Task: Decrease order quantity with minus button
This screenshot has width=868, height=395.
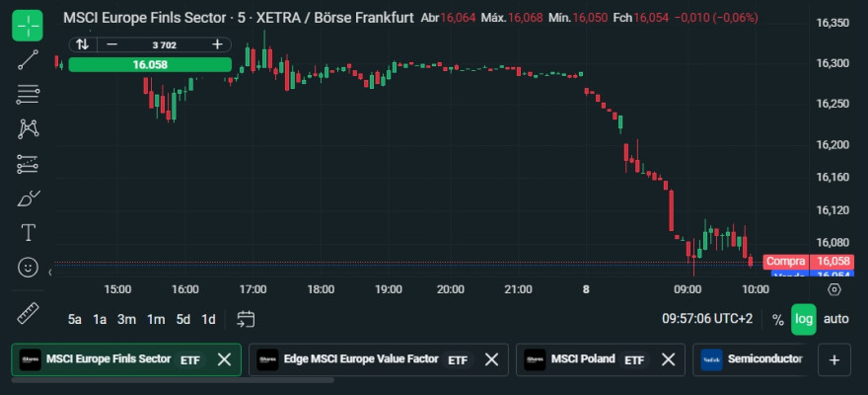Action: [111, 44]
